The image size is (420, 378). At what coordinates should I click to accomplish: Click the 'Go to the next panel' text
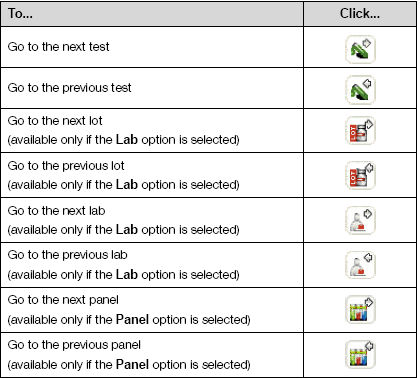63,300
